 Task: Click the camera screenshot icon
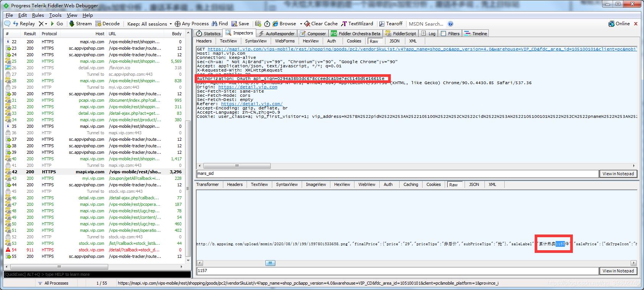pos(258,24)
